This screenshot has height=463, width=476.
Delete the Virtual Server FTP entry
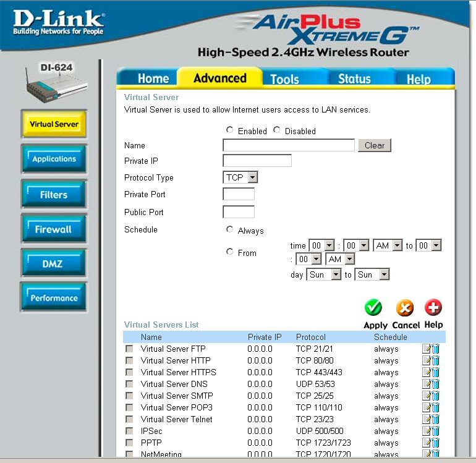[435, 349]
